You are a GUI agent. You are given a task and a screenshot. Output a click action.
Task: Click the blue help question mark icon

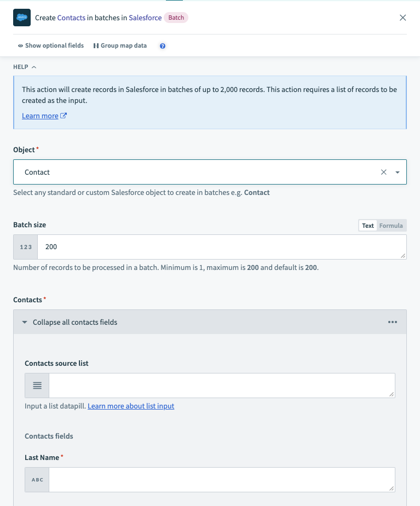coord(163,46)
